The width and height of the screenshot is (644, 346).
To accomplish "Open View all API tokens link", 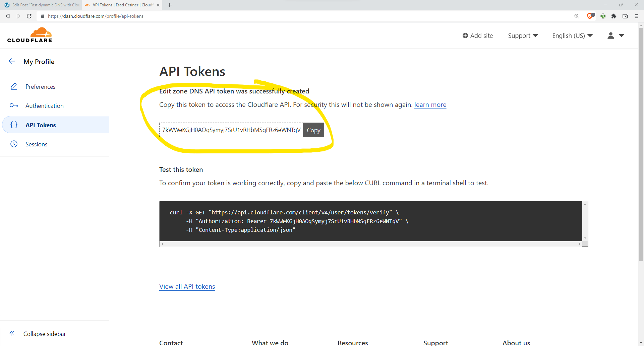I will click(187, 286).
